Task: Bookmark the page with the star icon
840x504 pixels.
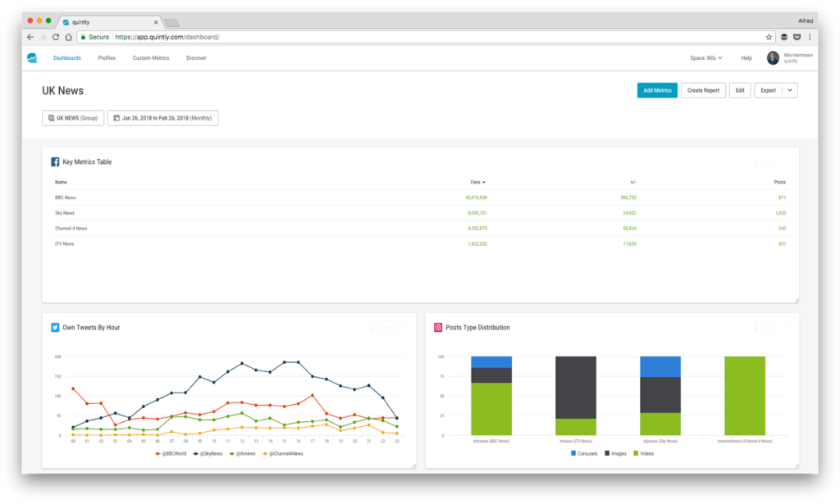Action: pos(769,37)
